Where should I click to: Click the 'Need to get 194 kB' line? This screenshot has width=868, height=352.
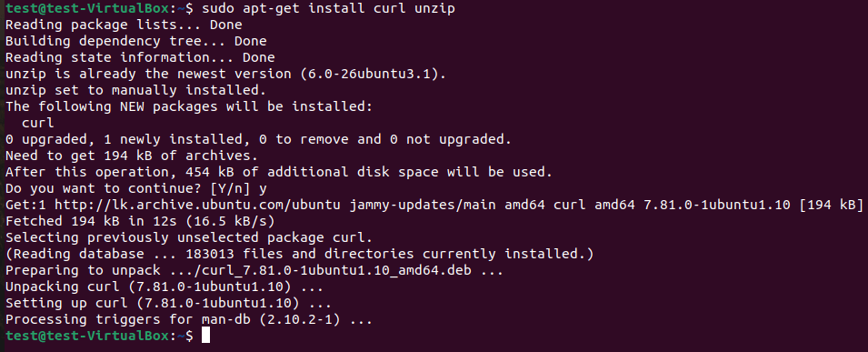132,156
